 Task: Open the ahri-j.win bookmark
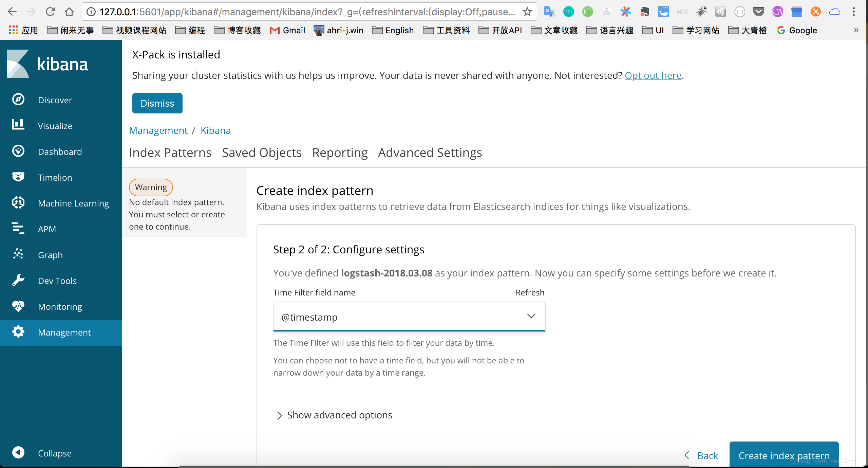coord(338,30)
